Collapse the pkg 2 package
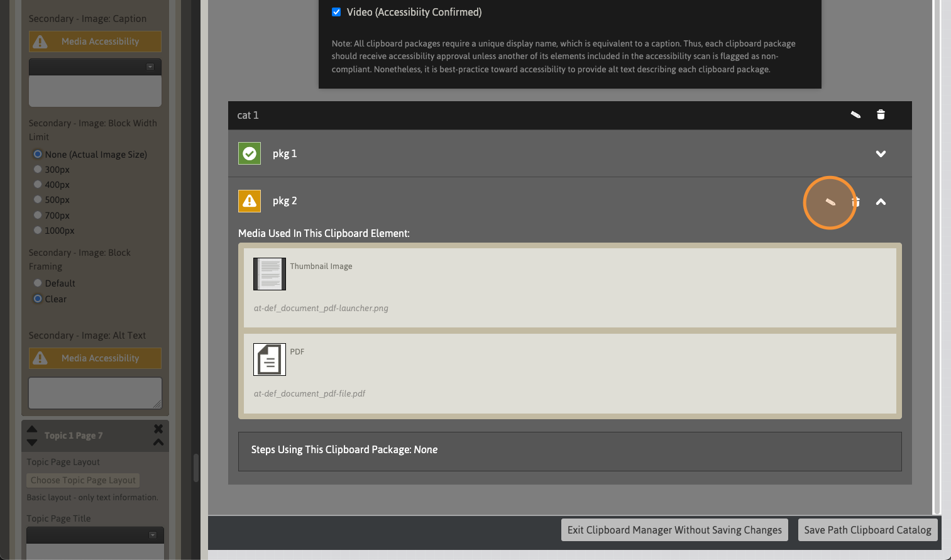 [x=881, y=202]
